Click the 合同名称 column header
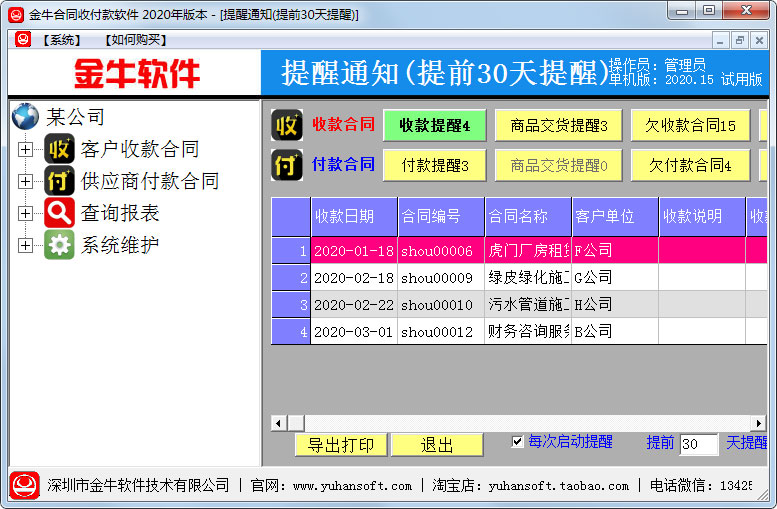The width and height of the screenshot is (777, 509). click(x=528, y=217)
